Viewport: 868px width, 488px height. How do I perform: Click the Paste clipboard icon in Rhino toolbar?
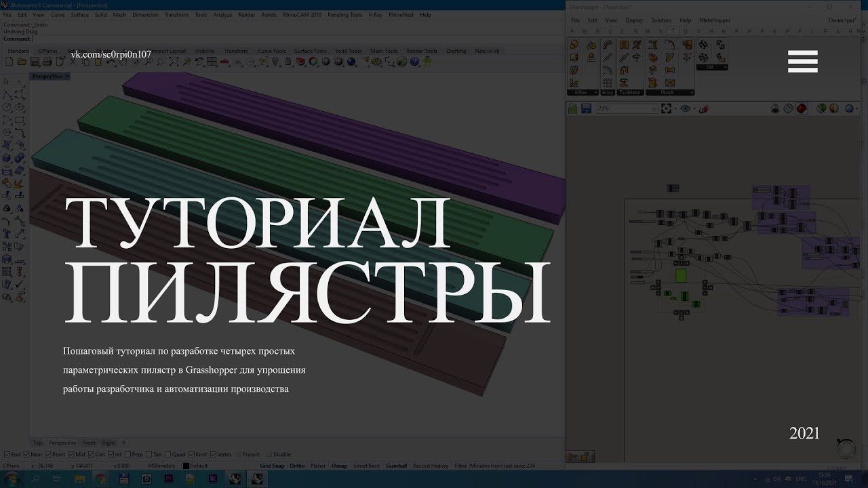[x=98, y=62]
